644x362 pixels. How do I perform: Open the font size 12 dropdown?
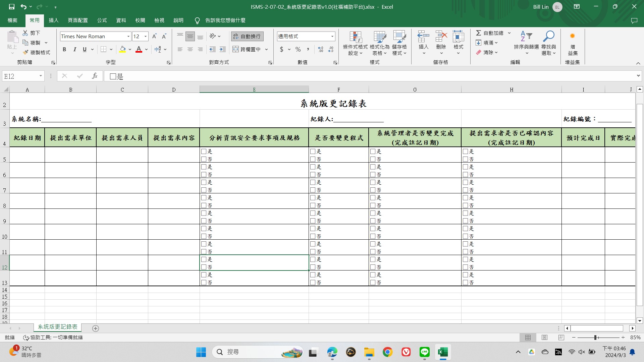point(146,36)
